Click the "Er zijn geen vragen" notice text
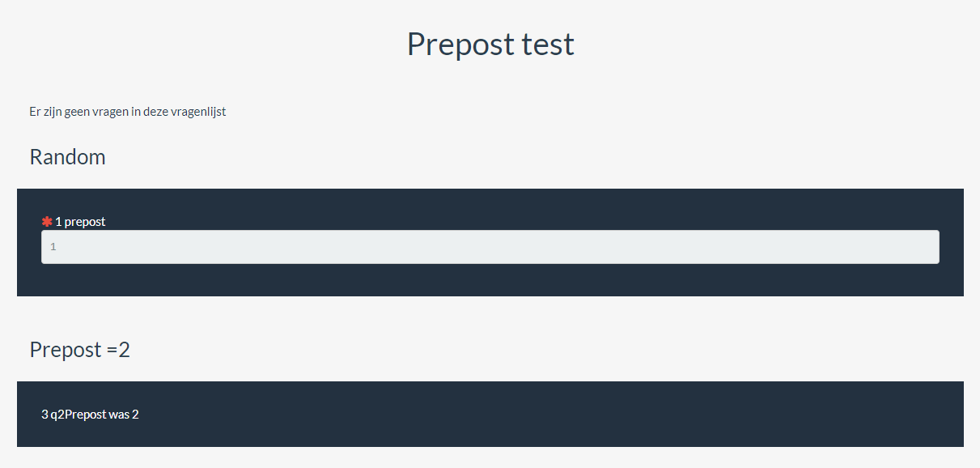980x468 pixels. (128, 112)
